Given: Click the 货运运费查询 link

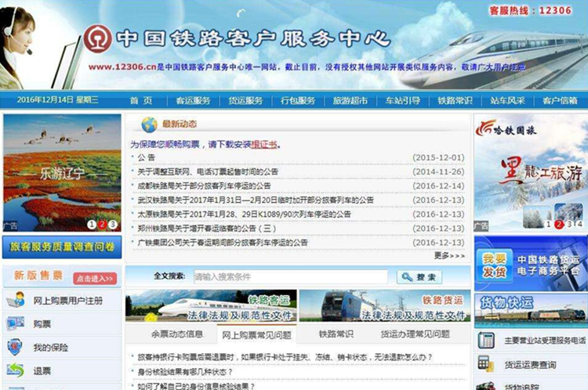Looking at the screenshot, I should coord(530,364).
